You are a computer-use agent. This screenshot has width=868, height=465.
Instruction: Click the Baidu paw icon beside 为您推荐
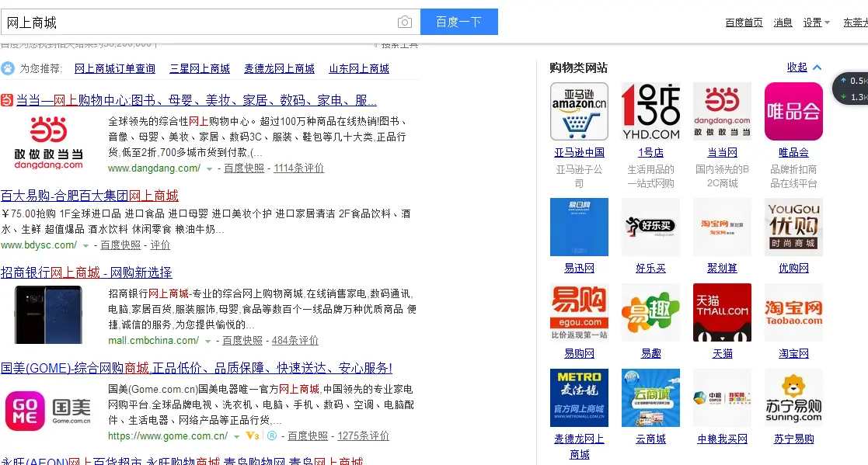tap(8, 68)
